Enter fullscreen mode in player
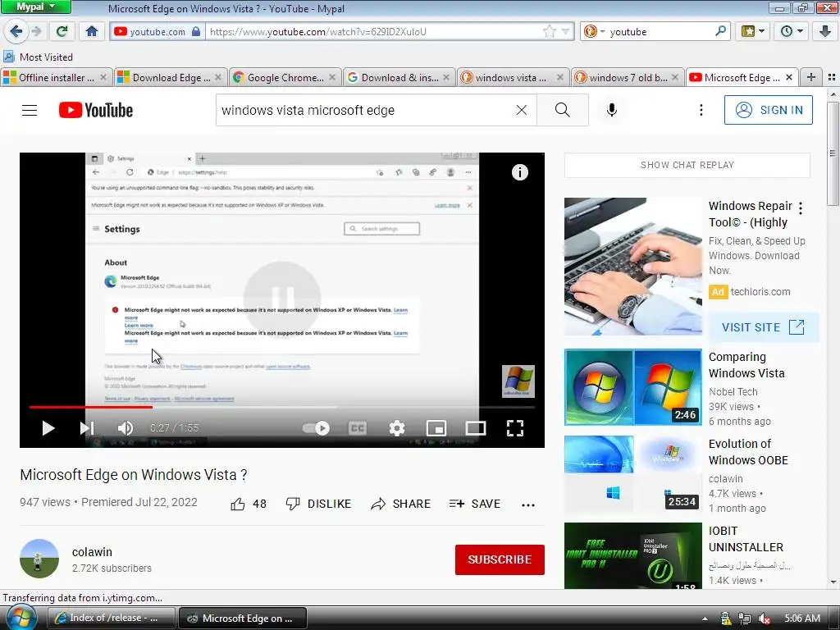 coord(515,428)
